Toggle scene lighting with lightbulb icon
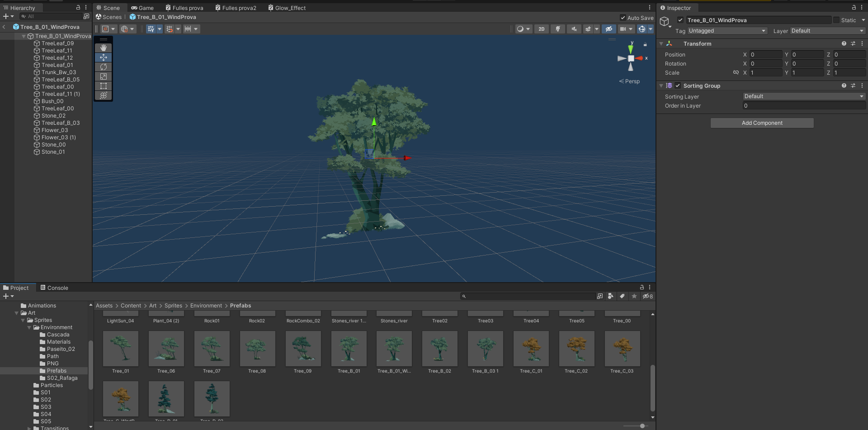This screenshot has width=868, height=430. [558, 29]
